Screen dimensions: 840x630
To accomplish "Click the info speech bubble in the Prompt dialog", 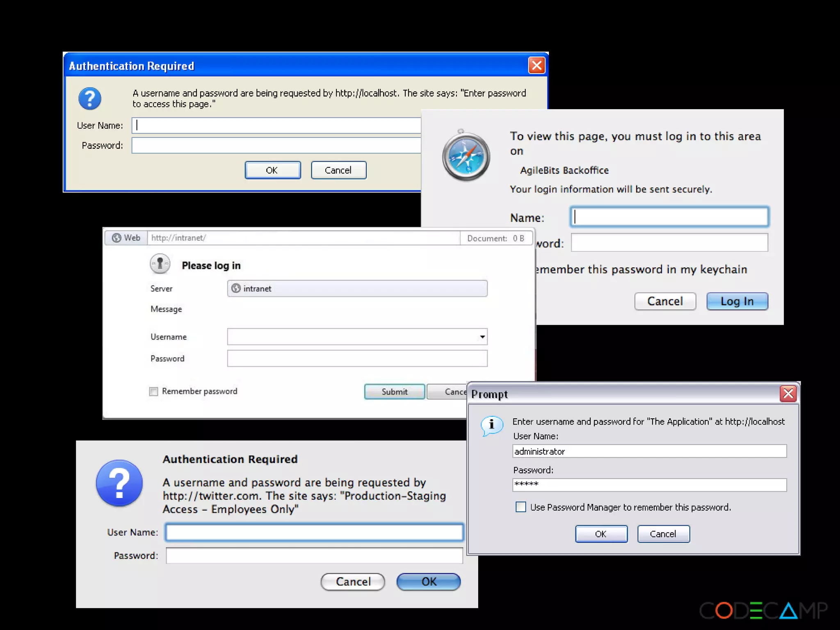I will [x=491, y=425].
